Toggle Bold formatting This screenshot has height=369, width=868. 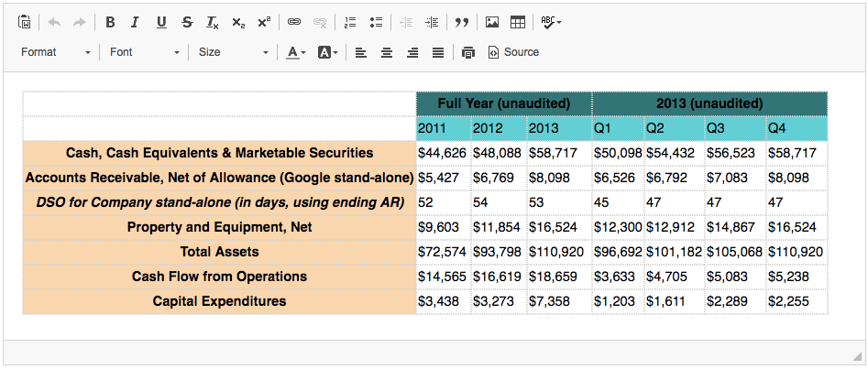click(x=110, y=22)
